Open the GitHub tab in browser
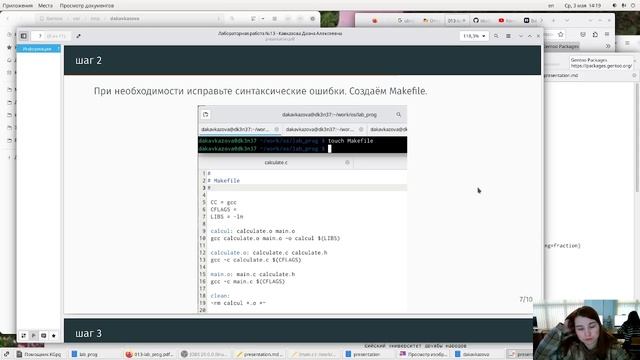 pyautogui.click(x=481, y=20)
